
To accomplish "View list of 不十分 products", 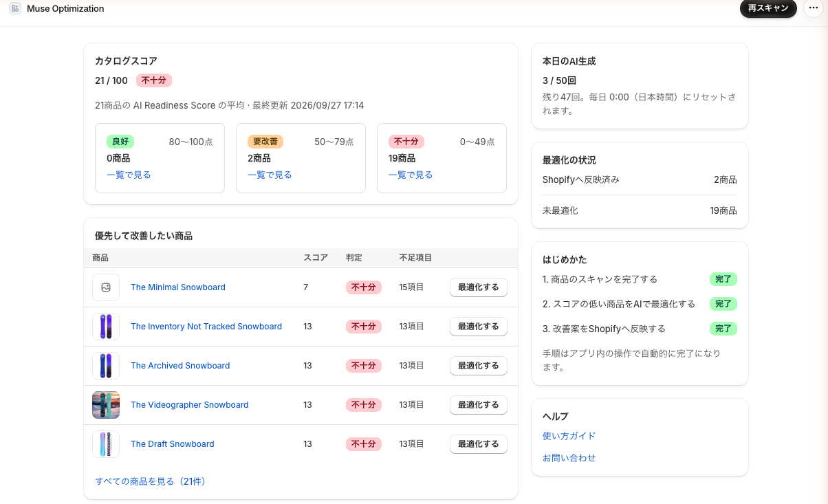I will coord(411,175).
